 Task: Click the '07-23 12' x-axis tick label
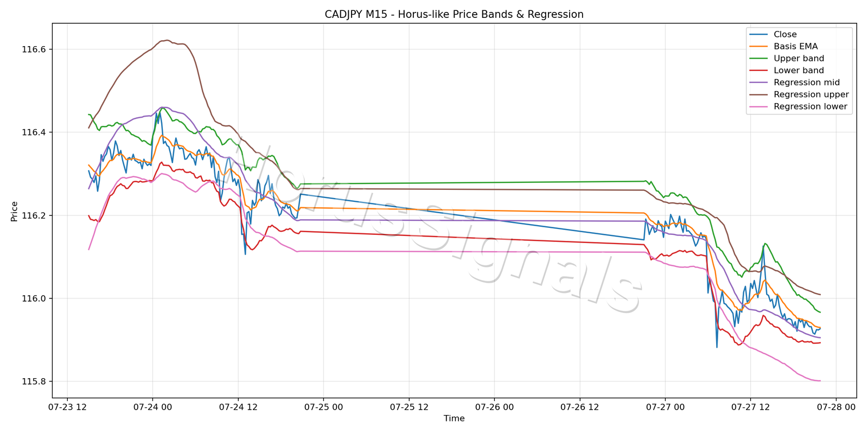click(x=67, y=407)
